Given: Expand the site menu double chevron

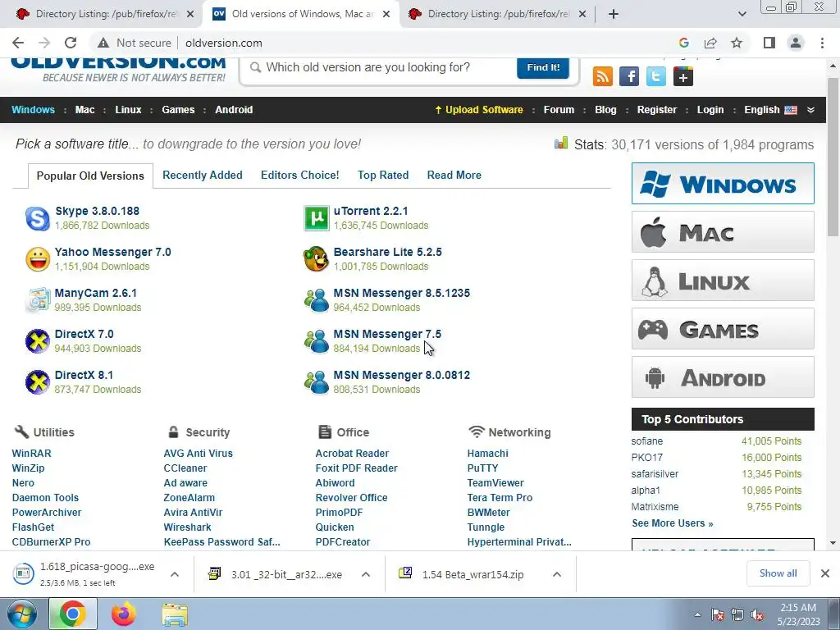Looking at the screenshot, I should [x=811, y=110].
